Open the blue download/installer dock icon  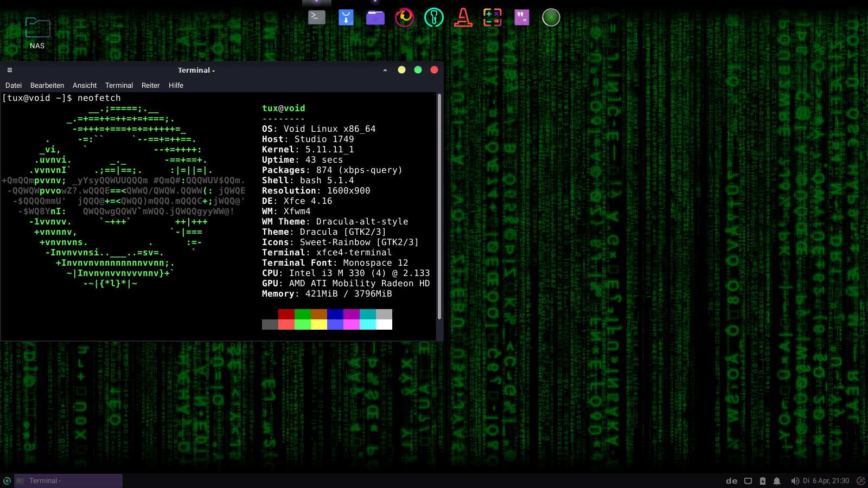click(346, 17)
